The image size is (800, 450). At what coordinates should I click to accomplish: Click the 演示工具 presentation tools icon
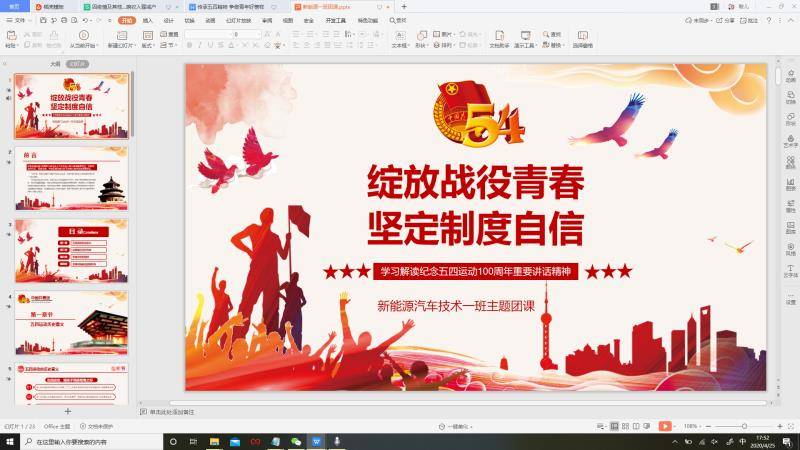[x=525, y=35]
